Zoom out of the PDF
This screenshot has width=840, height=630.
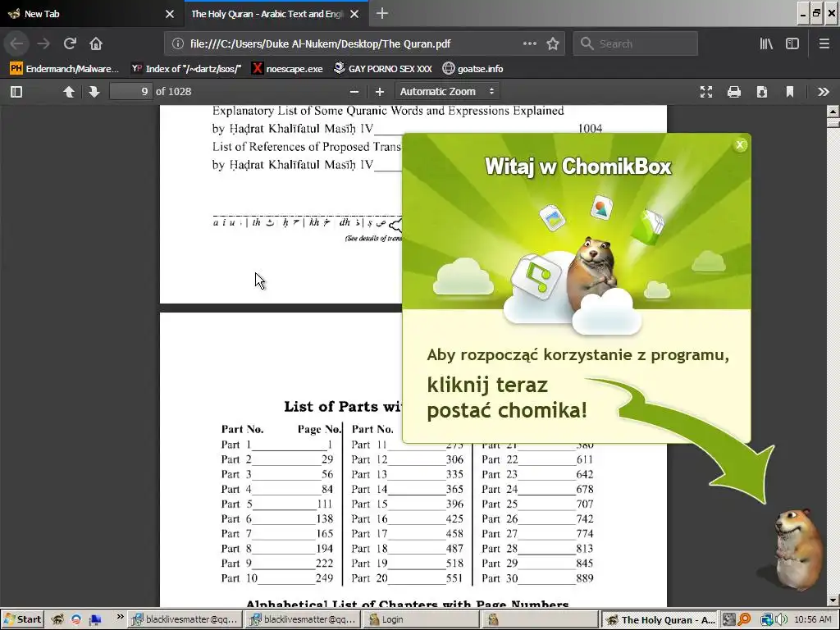(354, 92)
